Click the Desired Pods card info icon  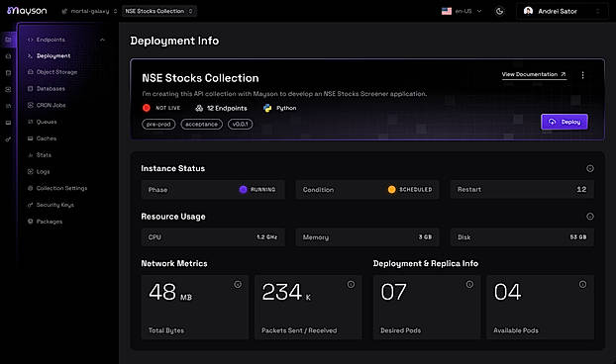click(469, 285)
